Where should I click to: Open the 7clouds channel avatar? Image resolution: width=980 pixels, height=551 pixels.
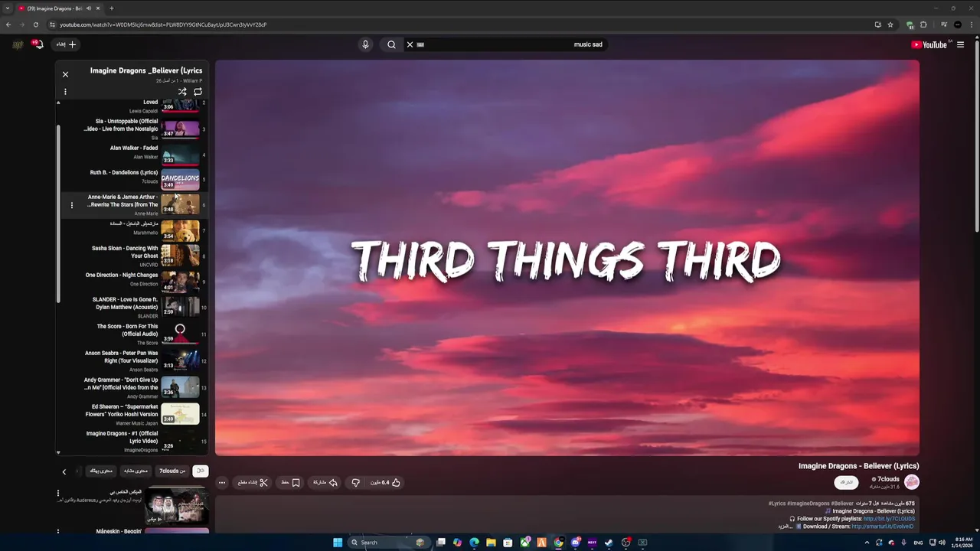pyautogui.click(x=911, y=482)
